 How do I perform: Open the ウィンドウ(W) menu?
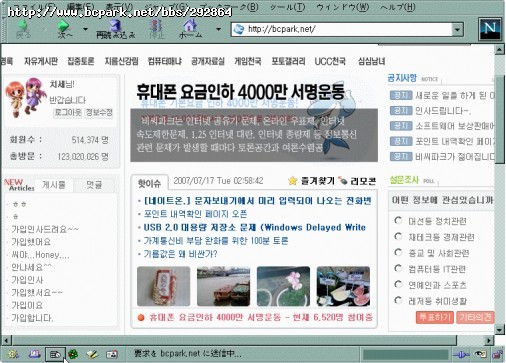coord(342,7)
